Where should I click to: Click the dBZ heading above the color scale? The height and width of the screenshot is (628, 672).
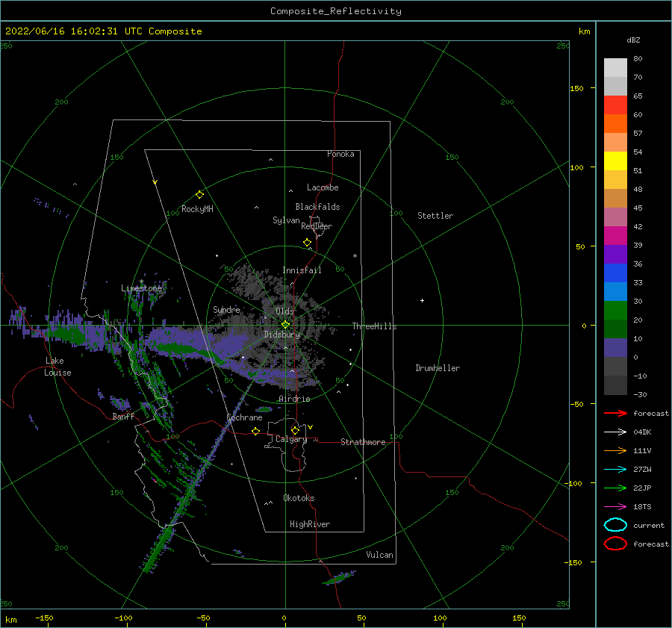click(633, 40)
